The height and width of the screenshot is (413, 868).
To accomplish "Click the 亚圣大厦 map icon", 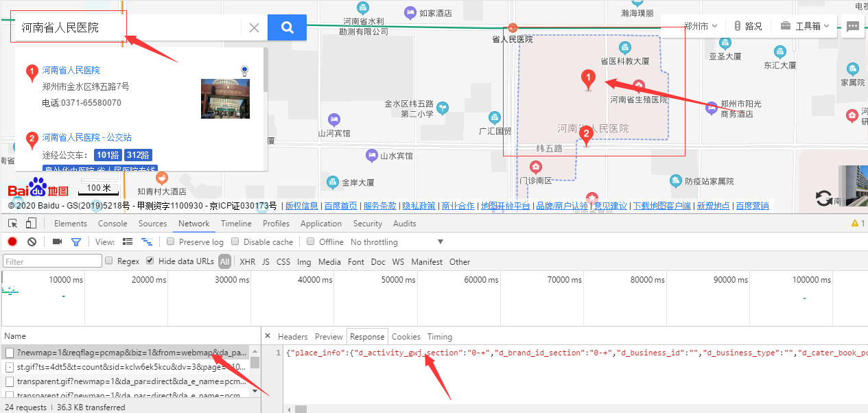I will coord(724,42).
